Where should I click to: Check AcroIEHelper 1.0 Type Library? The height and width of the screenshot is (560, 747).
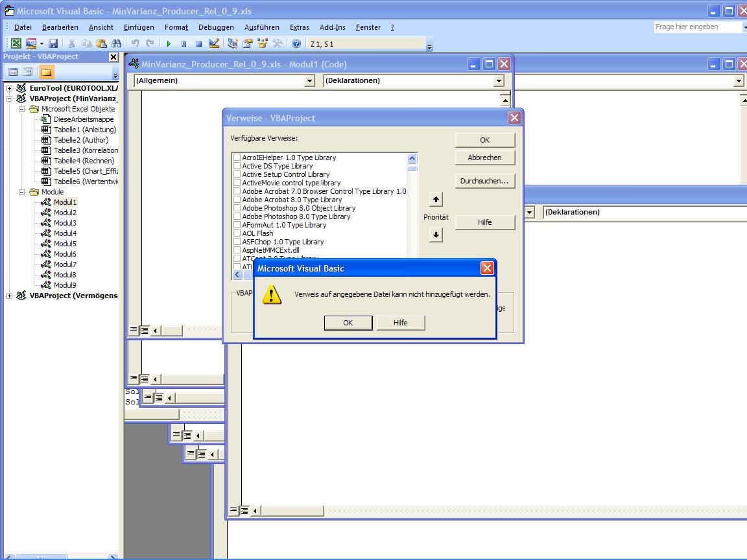click(x=237, y=157)
